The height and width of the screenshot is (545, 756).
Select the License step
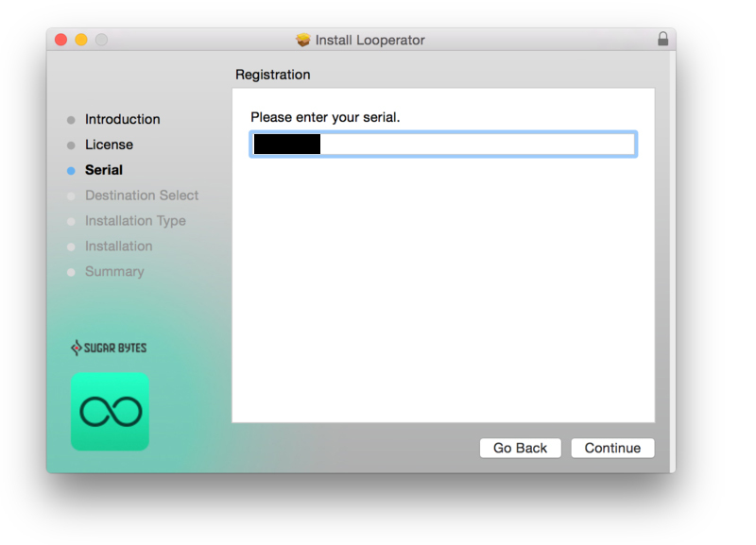tap(109, 145)
